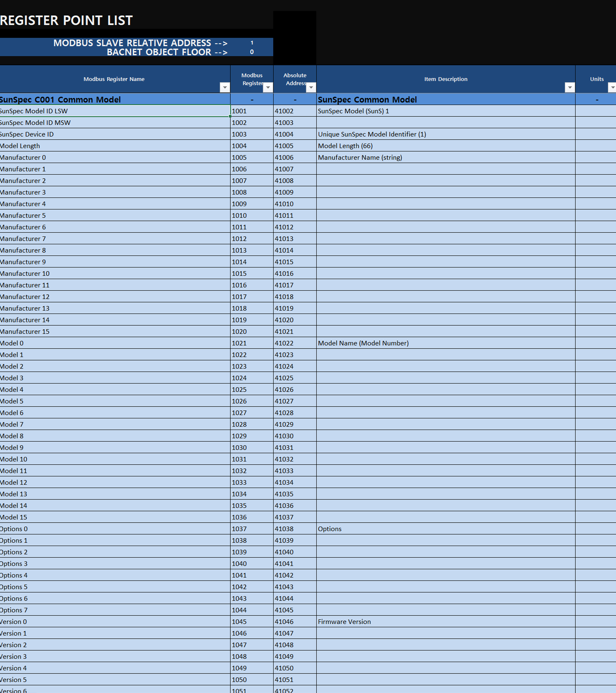This screenshot has width=616, height=693.
Task: Open the Item Description filter dropdown
Action: (570, 87)
